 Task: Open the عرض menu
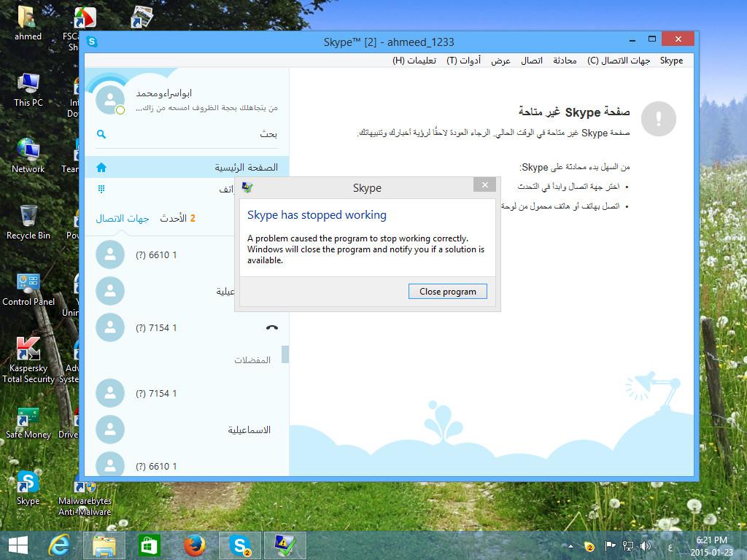(500, 61)
